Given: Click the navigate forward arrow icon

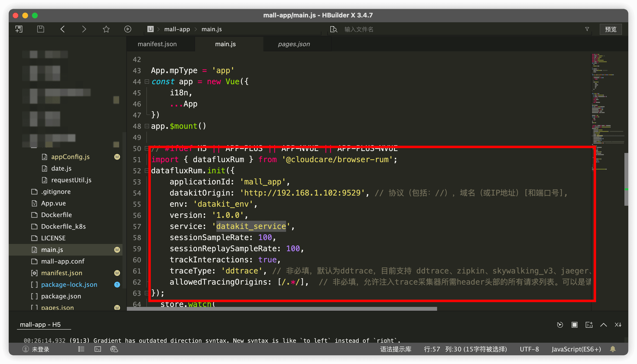Looking at the screenshot, I should pos(84,29).
